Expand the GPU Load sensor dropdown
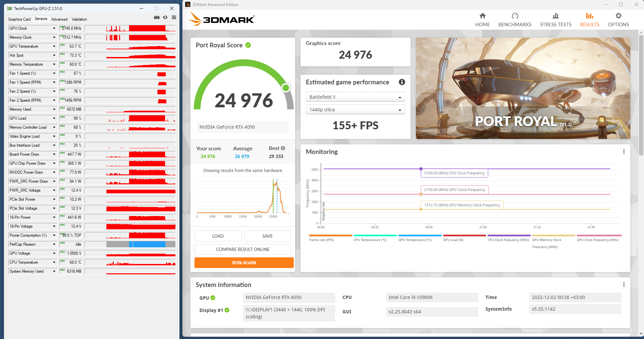The width and height of the screenshot is (644, 339). click(x=54, y=118)
